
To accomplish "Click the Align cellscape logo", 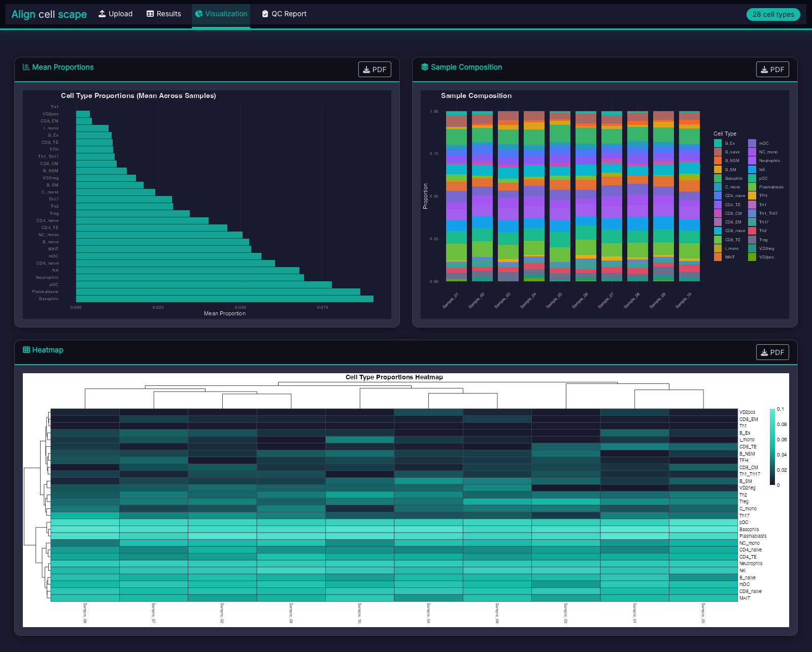I will 49,14.
